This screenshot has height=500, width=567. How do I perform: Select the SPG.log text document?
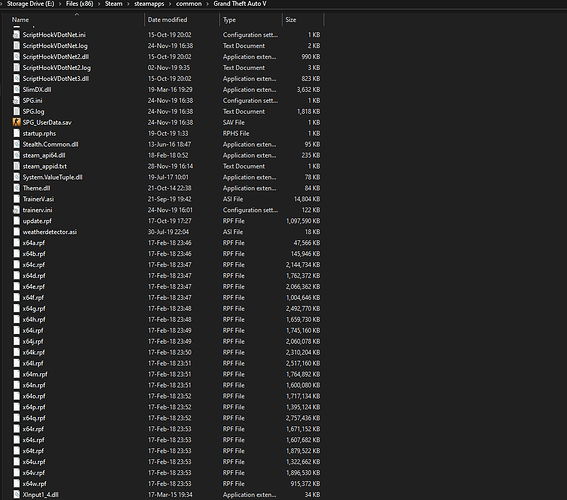tap(33, 111)
